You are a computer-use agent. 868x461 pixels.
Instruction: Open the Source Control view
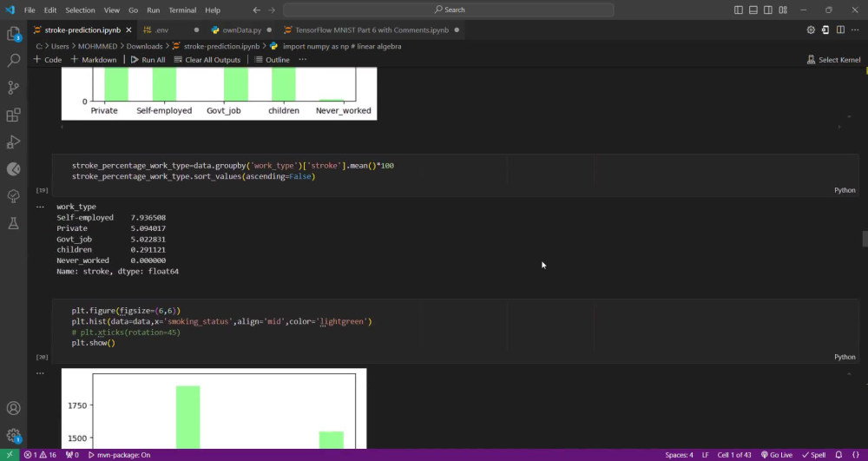(x=13, y=88)
